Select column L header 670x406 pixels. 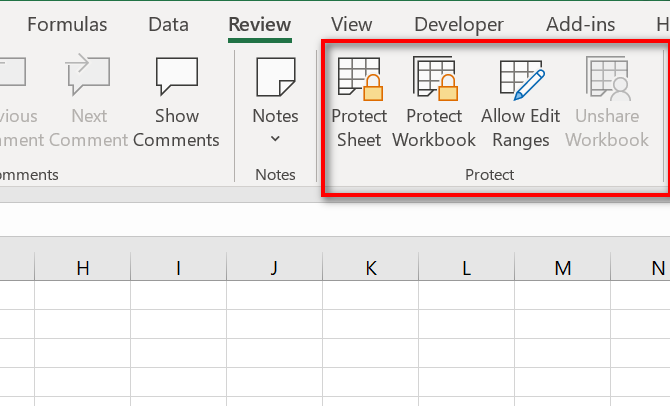click(x=467, y=268)
